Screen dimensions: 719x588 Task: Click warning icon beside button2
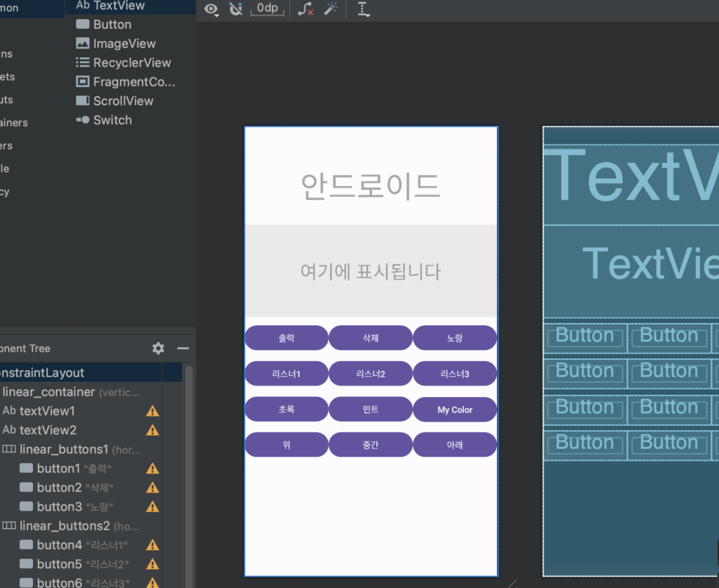152,488
